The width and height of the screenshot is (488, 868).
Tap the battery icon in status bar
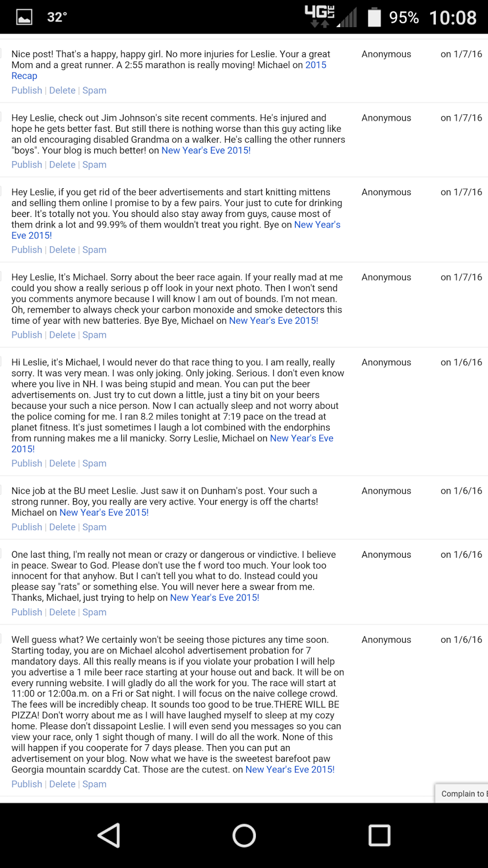374,17
